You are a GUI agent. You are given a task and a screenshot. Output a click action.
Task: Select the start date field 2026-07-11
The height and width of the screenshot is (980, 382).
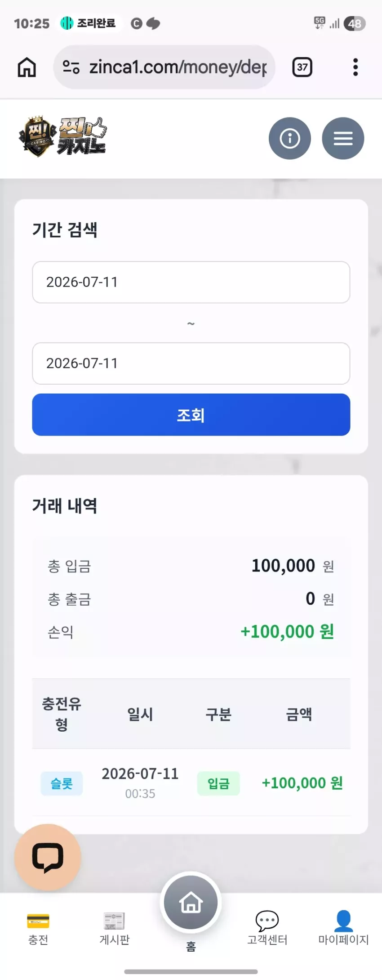pos(191,282)
